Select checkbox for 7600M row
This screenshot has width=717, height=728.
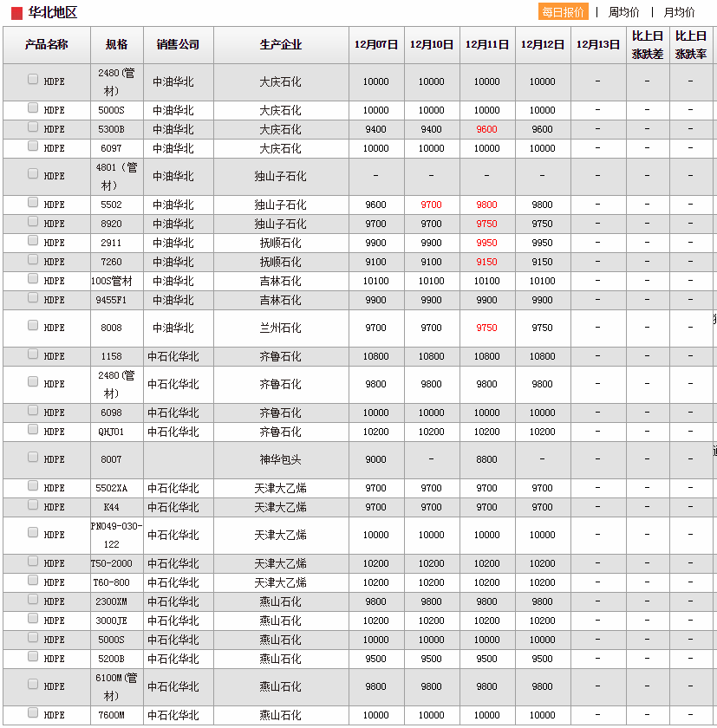tap(32, 712)
